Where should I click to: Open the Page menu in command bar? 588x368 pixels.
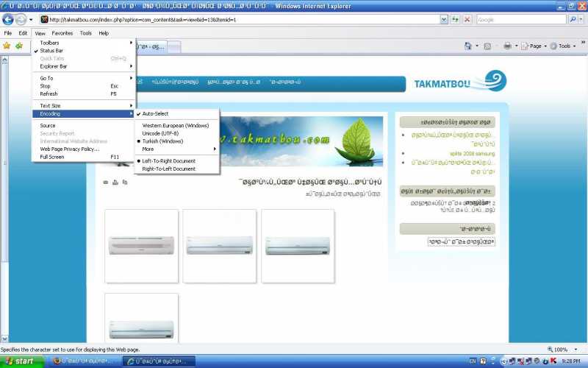coord(533,46)
